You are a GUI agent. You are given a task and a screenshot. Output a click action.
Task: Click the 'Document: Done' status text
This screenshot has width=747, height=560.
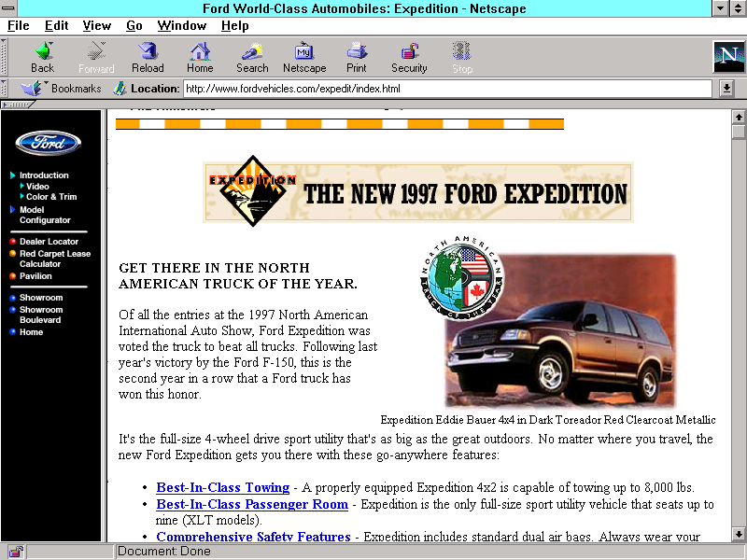tap(164, 552)
